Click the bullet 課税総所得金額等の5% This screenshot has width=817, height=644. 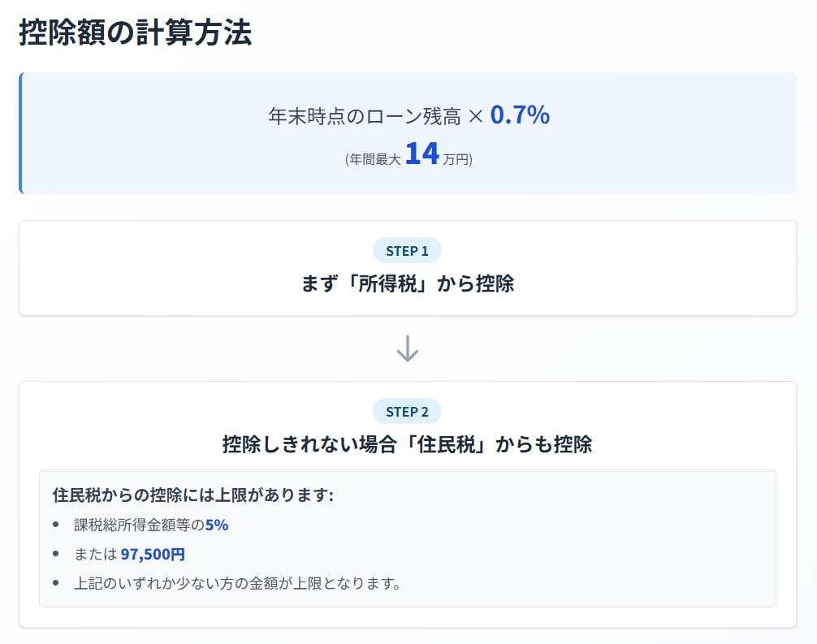tap(151, 525)
